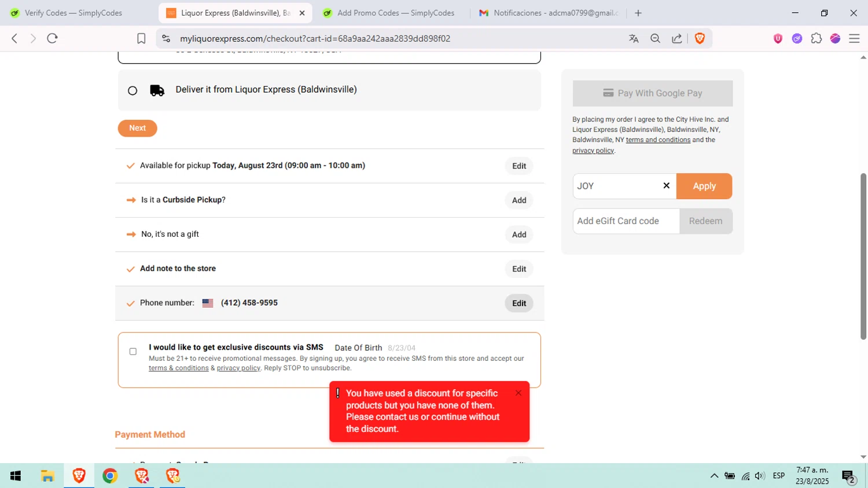Edit the phone number

(x=519, y=303)
